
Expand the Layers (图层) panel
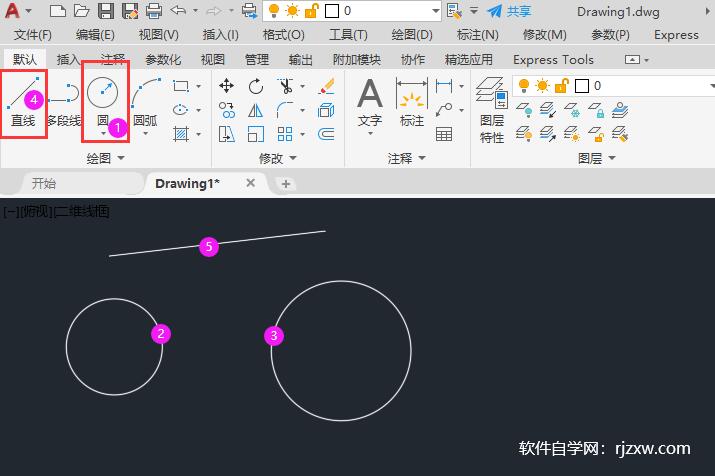click(x=597, y=158)
